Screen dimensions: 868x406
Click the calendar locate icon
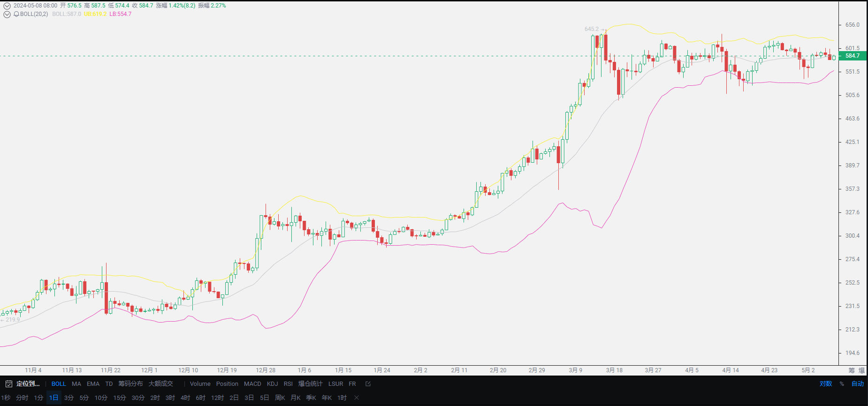point(8,384)
